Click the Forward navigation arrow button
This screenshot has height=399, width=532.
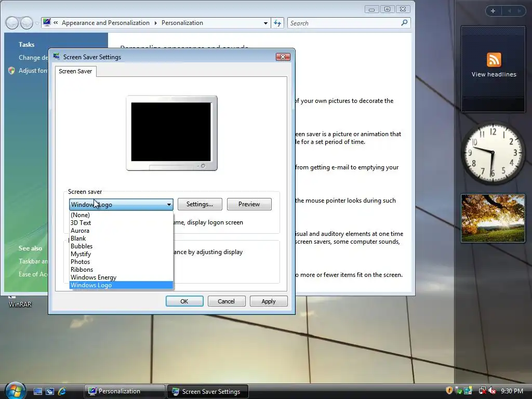tap(26, 23)
